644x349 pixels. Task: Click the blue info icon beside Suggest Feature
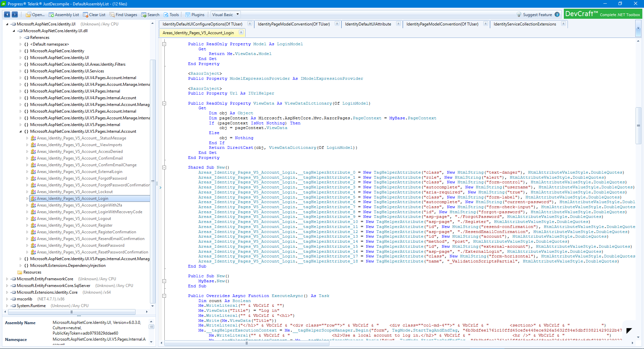(x=557, y=14)
